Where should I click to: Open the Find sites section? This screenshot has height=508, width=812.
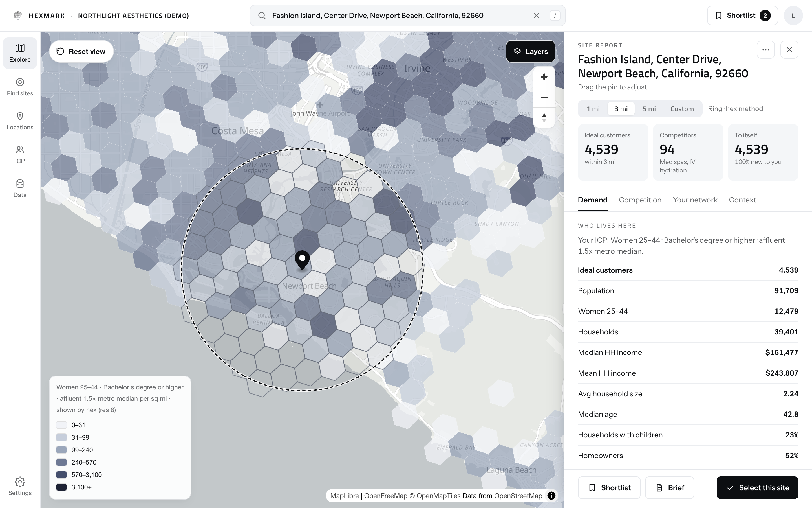tap(20, 87)
